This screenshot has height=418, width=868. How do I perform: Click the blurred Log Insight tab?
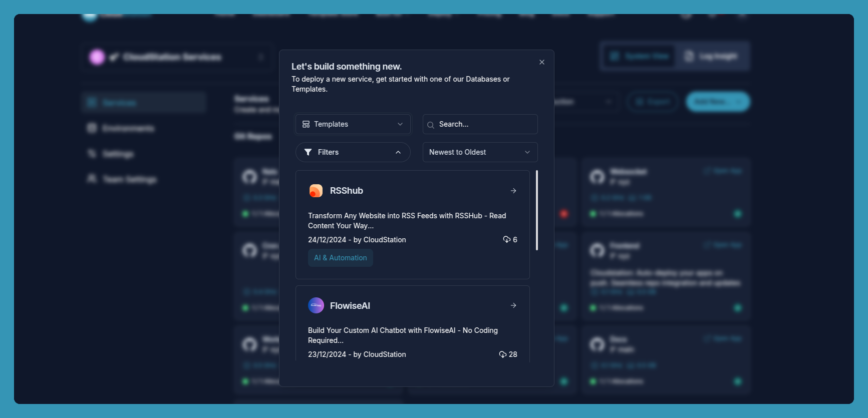711,56
